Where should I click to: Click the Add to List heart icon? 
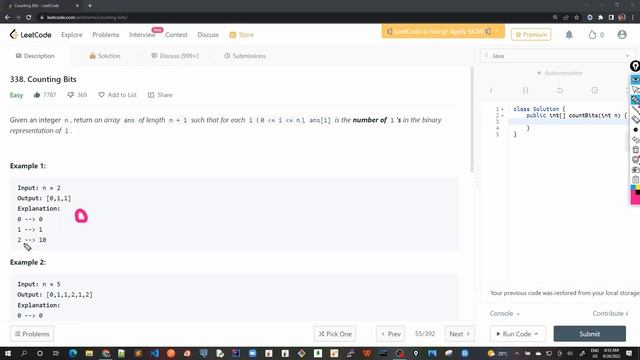tap(101, 95)
